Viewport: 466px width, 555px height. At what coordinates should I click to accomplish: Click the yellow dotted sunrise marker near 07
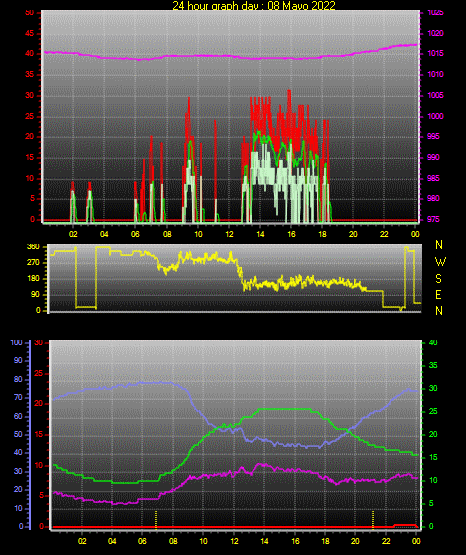tap(156, 520)
